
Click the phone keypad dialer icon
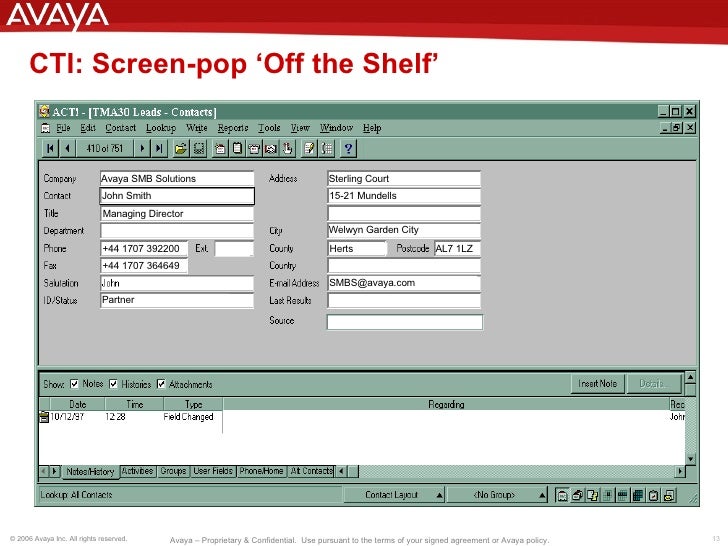(327, 149)
